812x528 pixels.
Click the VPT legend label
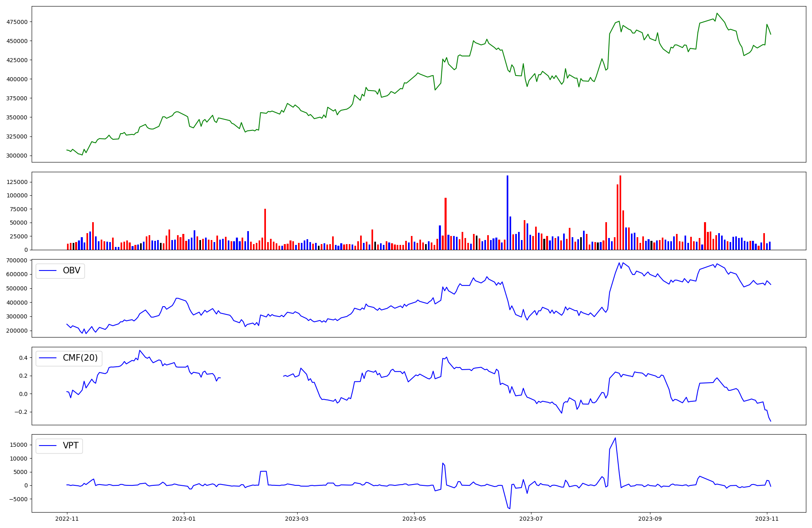[71, 446]
